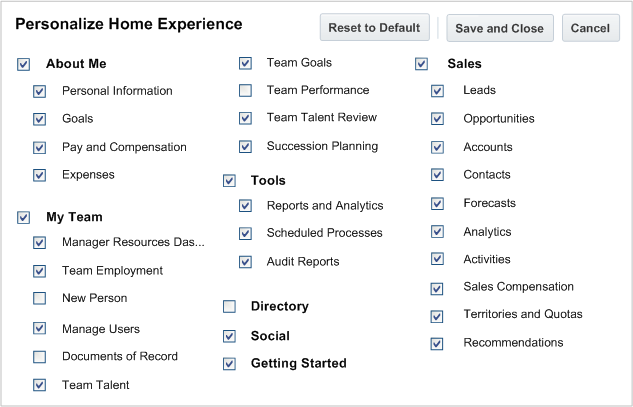Uncheck Succession Planning
The width and height of the screenshot is (633, 407).
click(245, 147)
